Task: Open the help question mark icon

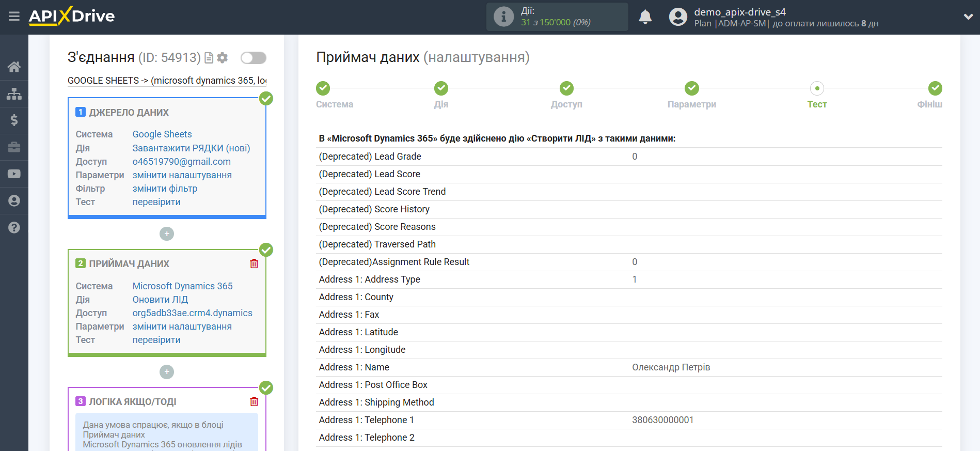Action: pos(14,228)
